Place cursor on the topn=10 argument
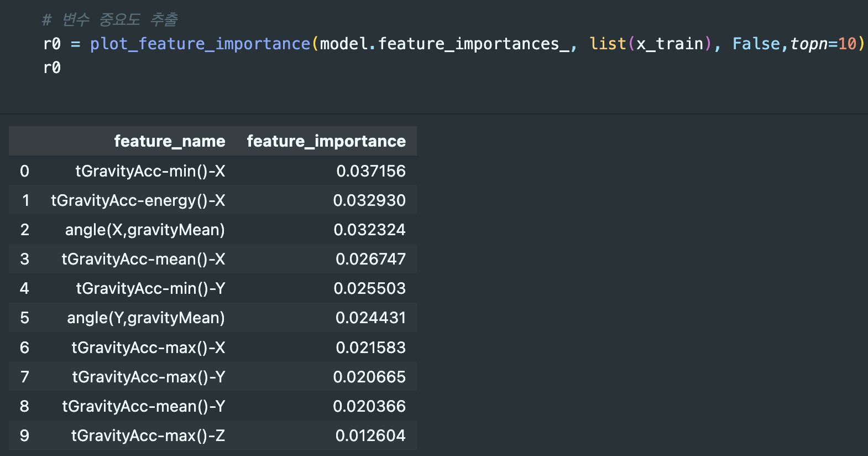The height and width of the screenshot is (456, 868). [x=823, y=44]
